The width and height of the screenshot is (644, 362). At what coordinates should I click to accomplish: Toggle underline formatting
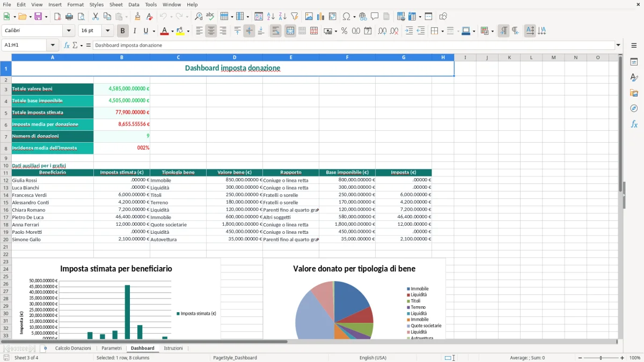tap(146, 31)
